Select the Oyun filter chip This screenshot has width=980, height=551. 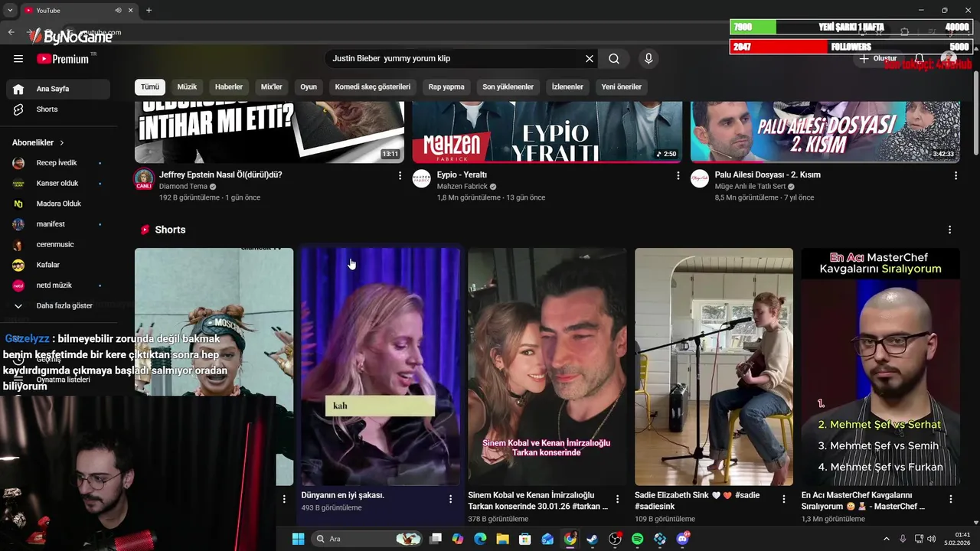coord(309,86)
